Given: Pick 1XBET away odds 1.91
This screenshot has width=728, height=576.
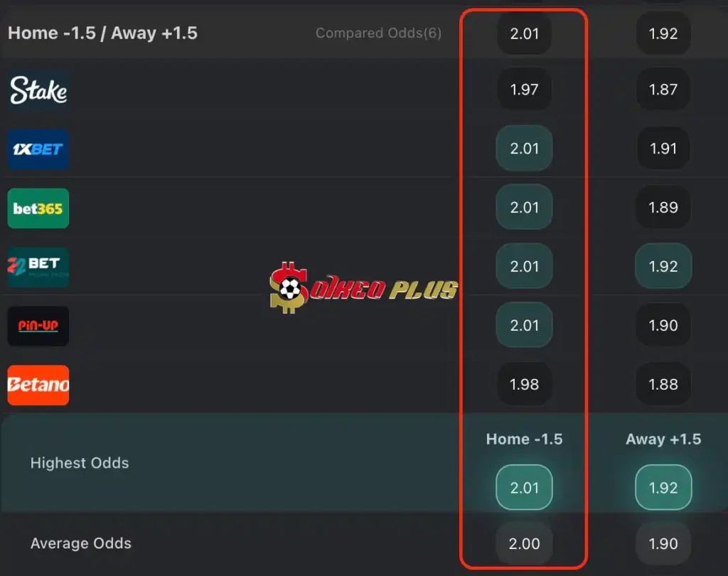Looking at the screenshot, I should tap(663, 148).
